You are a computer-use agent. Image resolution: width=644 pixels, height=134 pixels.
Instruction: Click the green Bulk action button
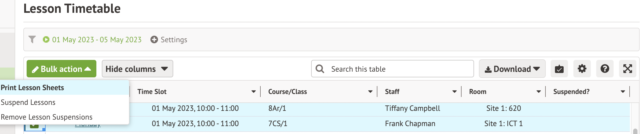[x=61, y=69]
